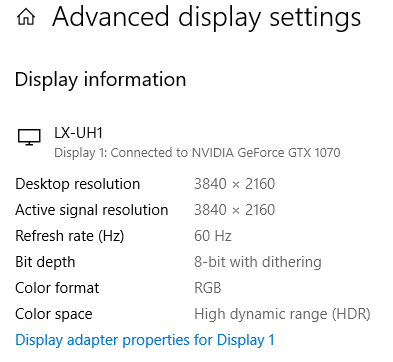The image size is (393, 362).
Task: Click the Color format label
Action: click(57, 288)
